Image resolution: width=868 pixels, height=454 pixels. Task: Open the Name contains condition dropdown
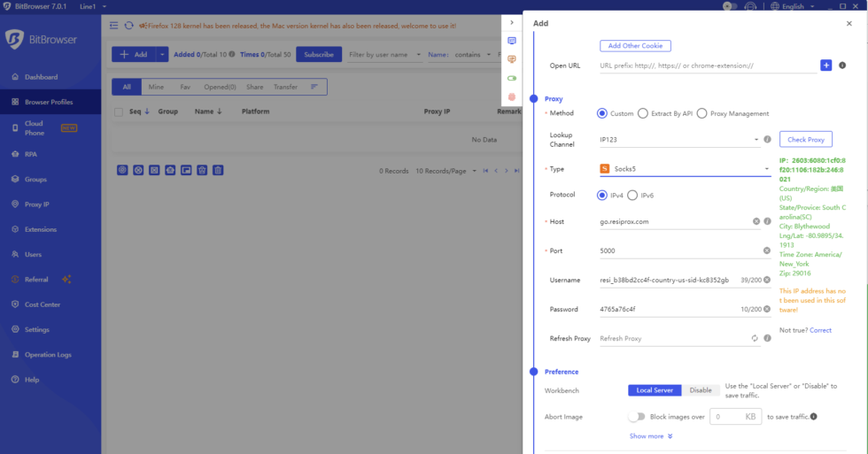coord(473,54)
